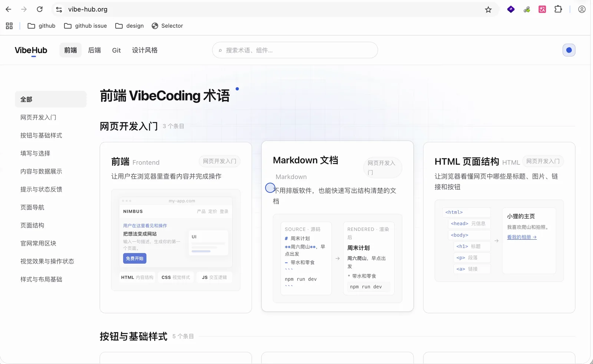Open the Extensions puzzle piece menu

[558, 9]
